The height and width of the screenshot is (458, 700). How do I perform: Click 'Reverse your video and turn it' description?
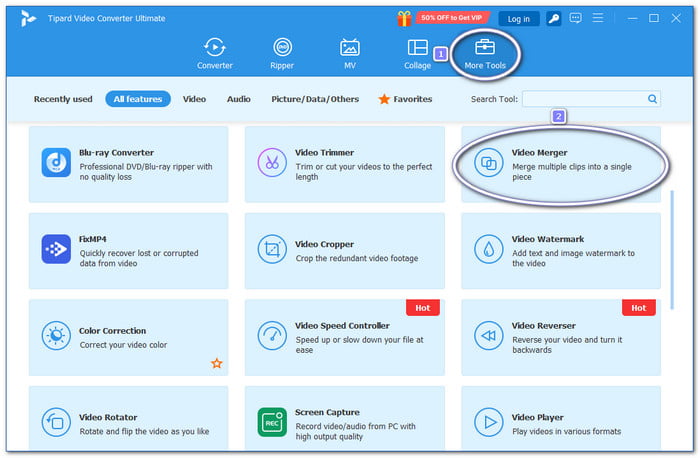tap(567, 345)
